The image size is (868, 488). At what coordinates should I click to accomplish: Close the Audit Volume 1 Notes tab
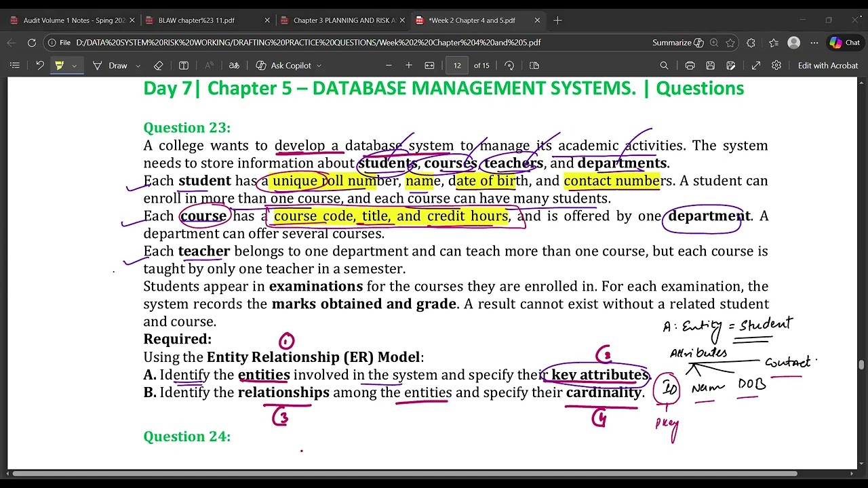pos(132,20)
